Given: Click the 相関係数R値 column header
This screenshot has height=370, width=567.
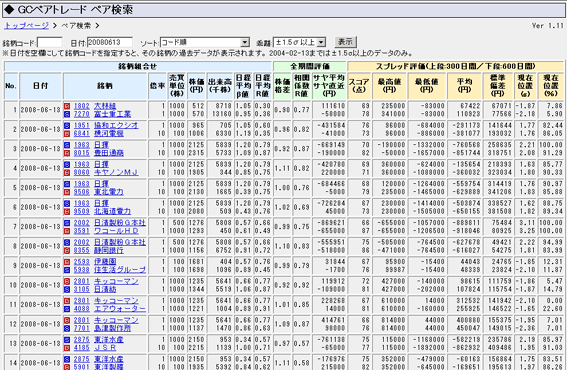Looking at the screenshot, I should pos(301,86).
